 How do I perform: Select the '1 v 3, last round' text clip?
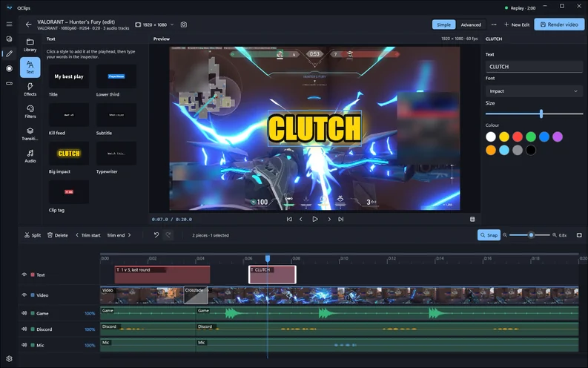(x=162, y=275)
